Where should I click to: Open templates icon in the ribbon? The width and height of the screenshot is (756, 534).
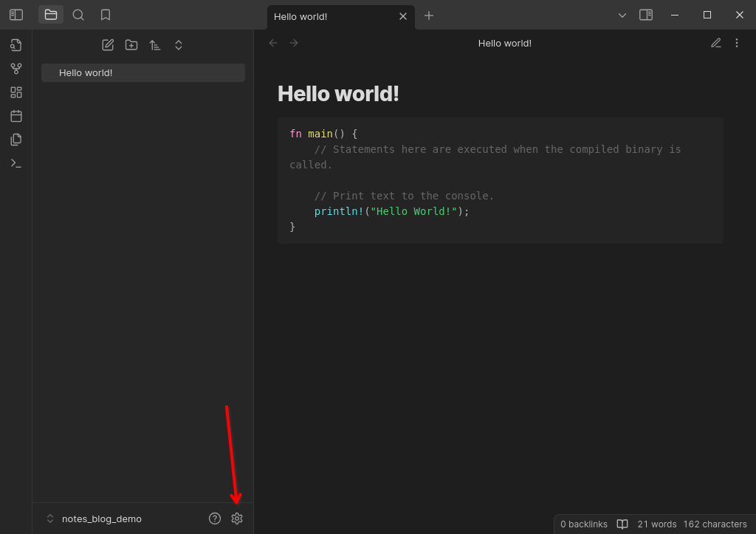tap(16, 140)
